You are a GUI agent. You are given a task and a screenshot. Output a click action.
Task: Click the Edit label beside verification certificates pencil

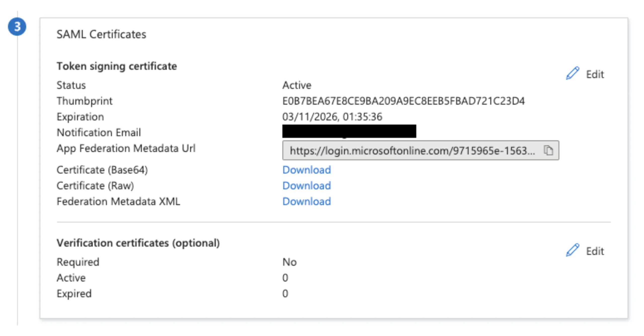coord(595,251)
